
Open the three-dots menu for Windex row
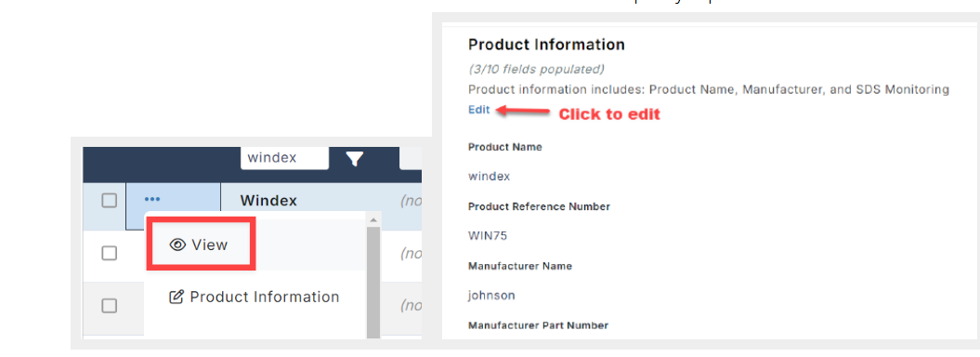pyautogui.click(x=152, y=200)
